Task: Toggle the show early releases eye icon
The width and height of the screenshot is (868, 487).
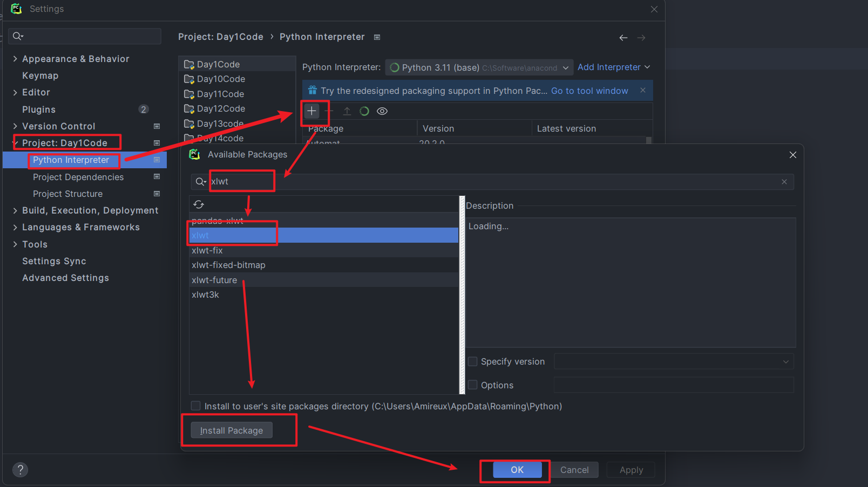Action: 382,111
